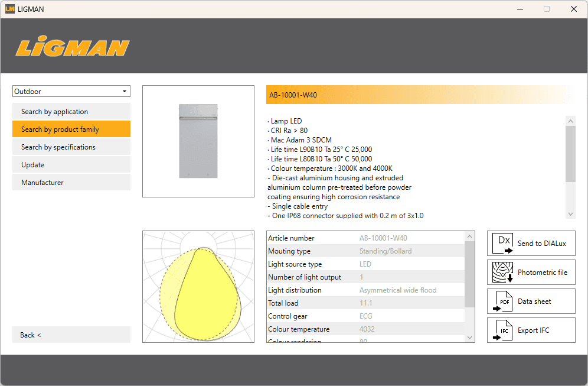Select the Light distribution table row
Viewport: 588px width, 386px height.
click(365, 290)
